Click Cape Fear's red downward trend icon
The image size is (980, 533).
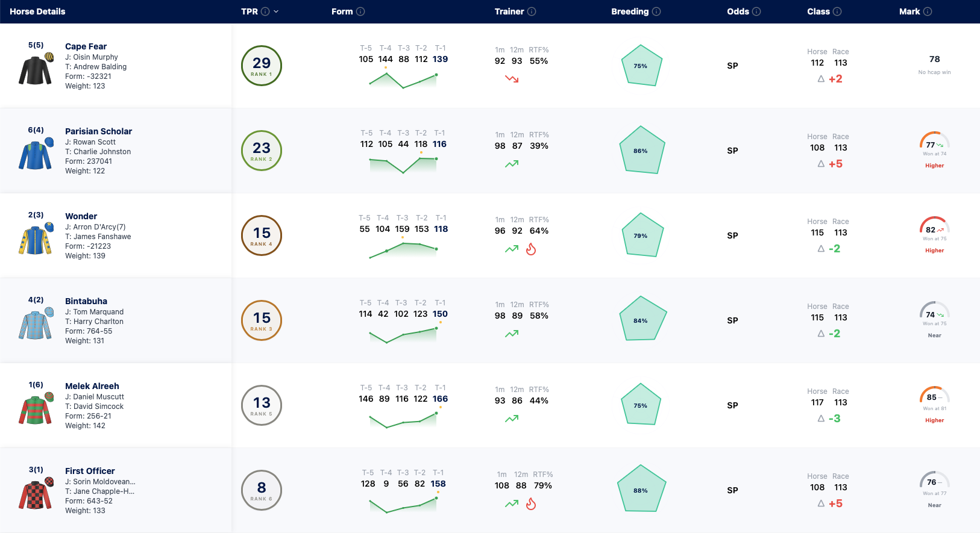coord(512,79)
